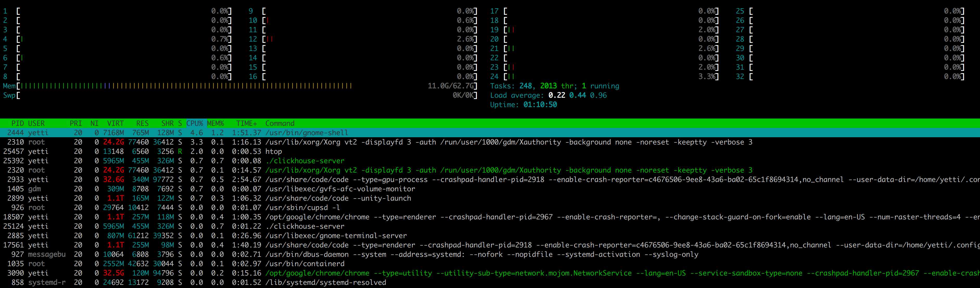Select the gvfs-afc-volume-monitor process row
Screen dimensions: 980x288
[x=340, y=189]
